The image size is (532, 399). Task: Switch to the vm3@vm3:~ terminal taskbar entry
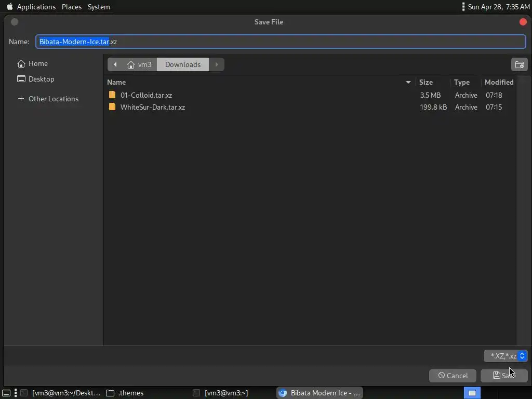[x=221, y=393]
